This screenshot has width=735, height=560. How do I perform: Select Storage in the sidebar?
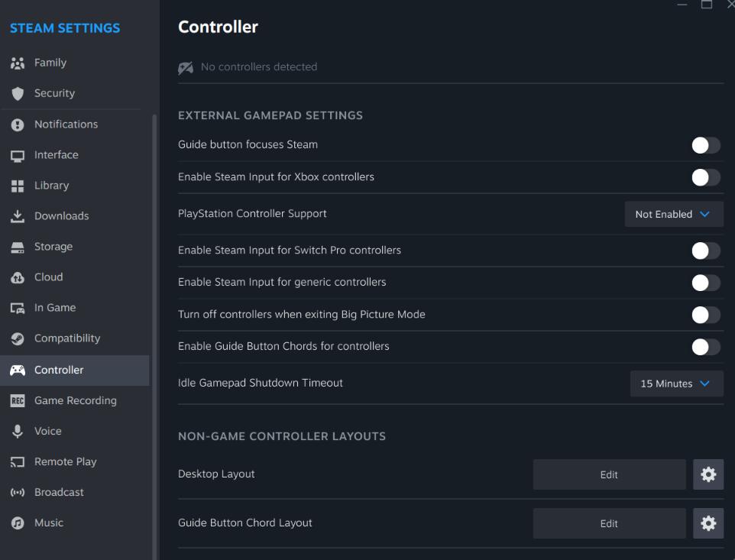pyautogui.click(x=75, y=247)
